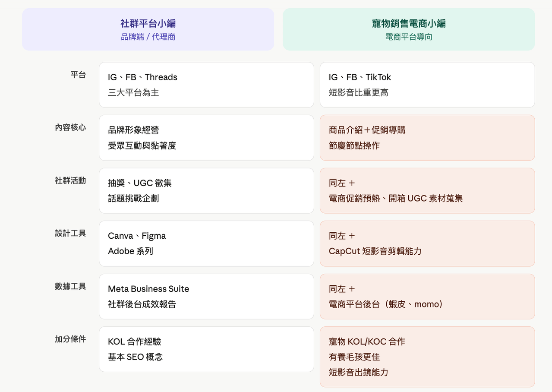Open the 商品介紹＋促銷導購 card
This screenshot has height=392, width=552.
[x=427, y=138]
